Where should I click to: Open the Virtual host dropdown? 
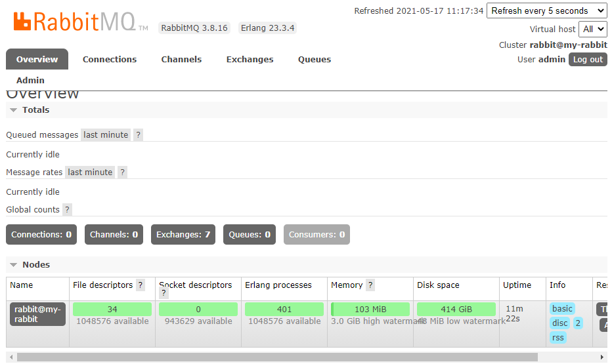tap(593, 30)
